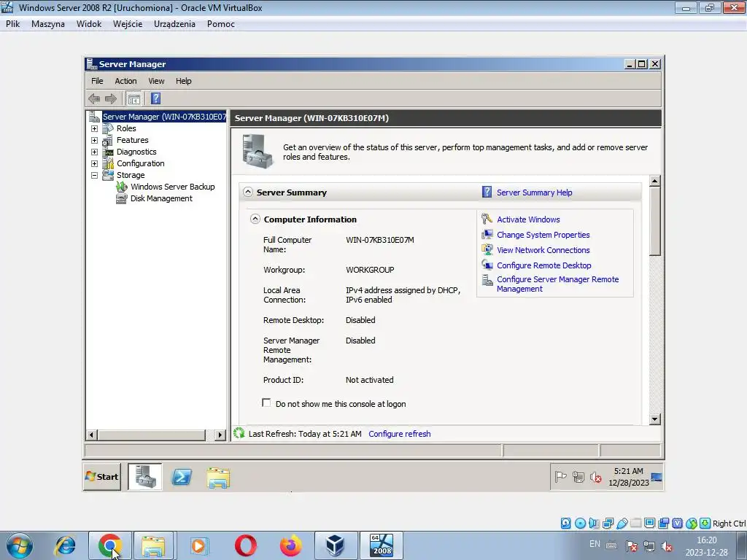
Task: Expand the Configuration node in the tree
Action: (94, 164)
